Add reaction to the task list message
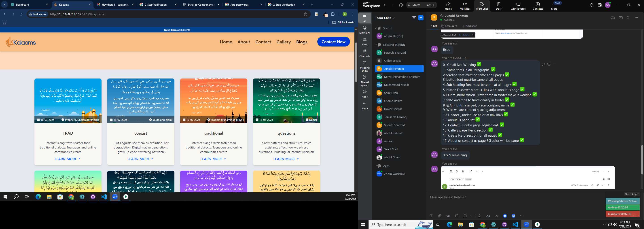Image resolution: width=644 pixels, height=229 pixels. point(549,64)
